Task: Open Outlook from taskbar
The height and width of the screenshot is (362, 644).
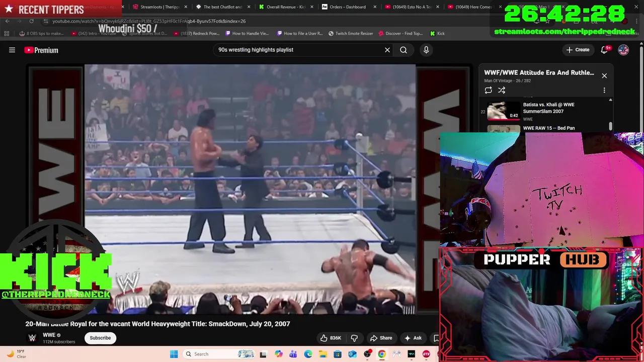Action: pos(352,354)
